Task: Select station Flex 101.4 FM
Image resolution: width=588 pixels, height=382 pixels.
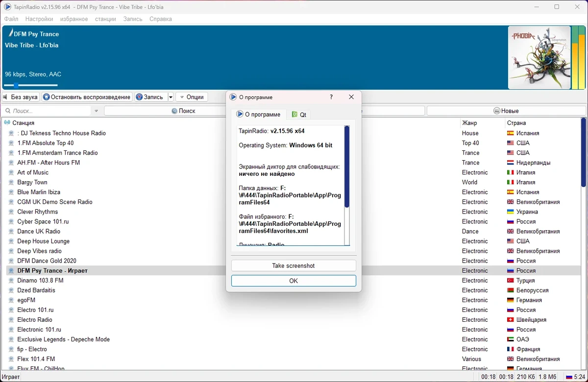Action: [x=36, y=359]
